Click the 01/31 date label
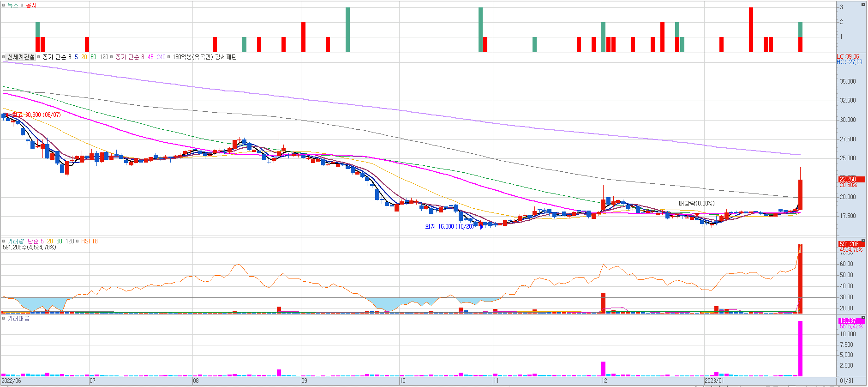 coord(846,381)
